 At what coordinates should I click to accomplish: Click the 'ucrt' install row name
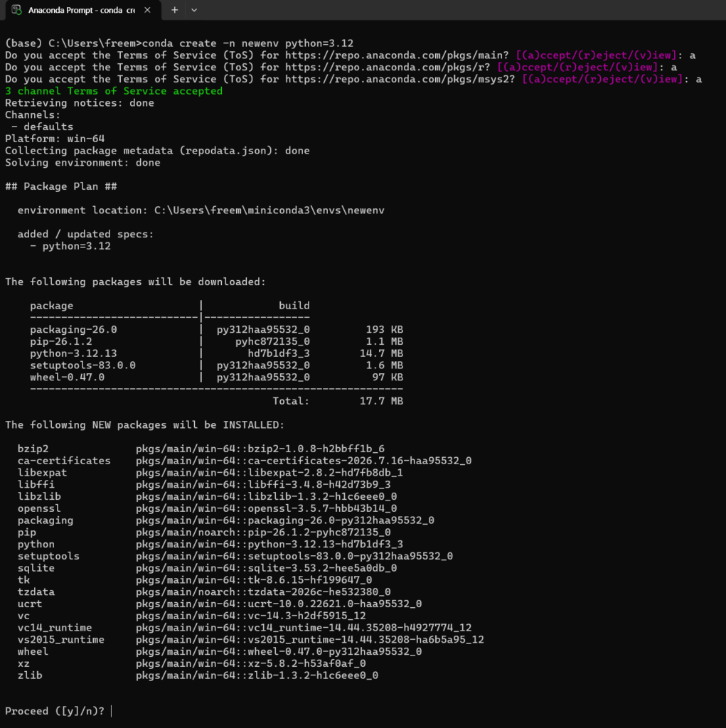coord(30,604)
